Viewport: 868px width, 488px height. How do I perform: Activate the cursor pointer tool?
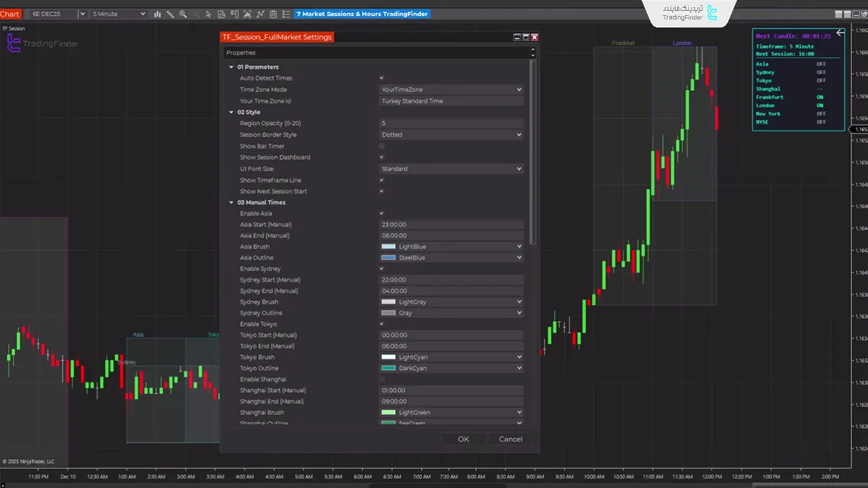click(208, 14)
